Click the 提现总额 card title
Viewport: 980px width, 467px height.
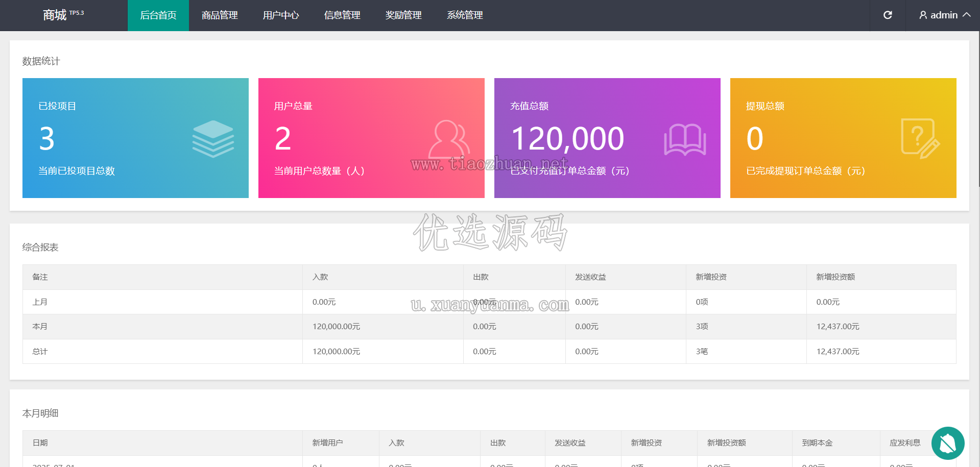click(x=765, y=106)
